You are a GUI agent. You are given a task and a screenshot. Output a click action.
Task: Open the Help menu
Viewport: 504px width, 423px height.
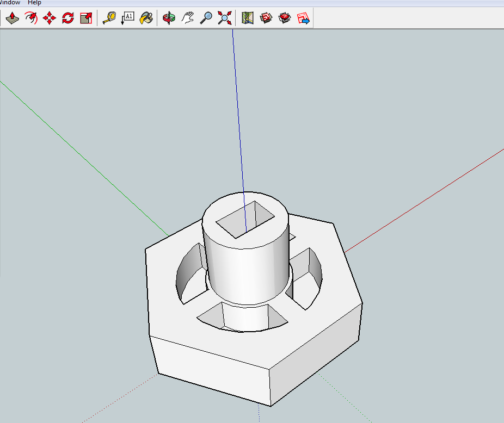34,2
